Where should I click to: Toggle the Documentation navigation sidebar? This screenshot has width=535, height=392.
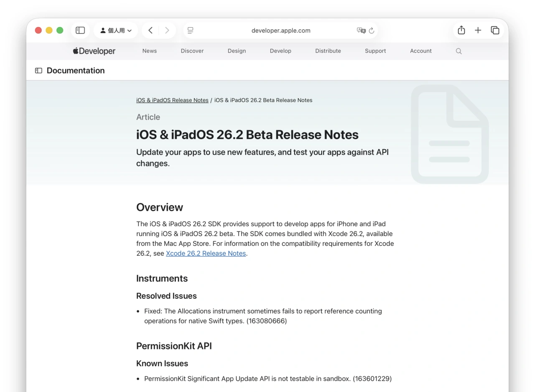(38, 71)
